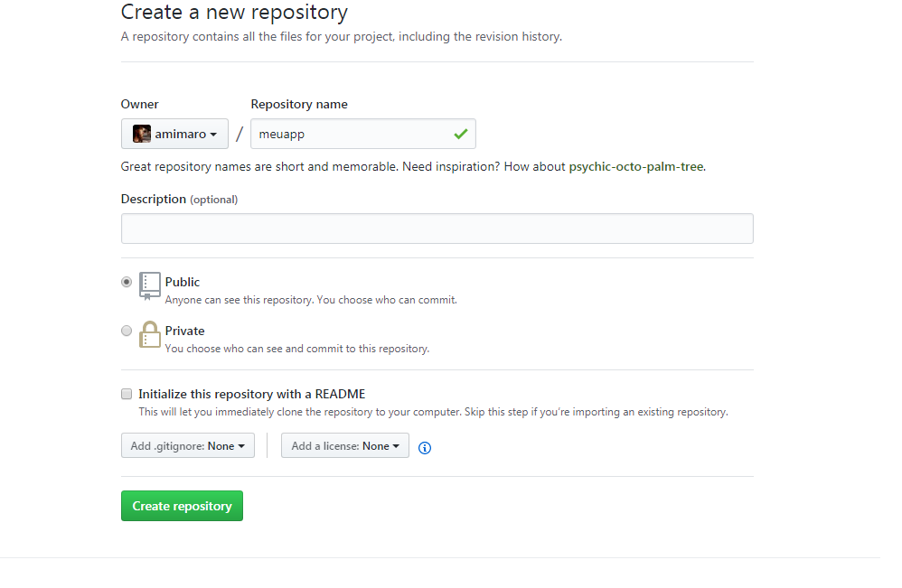The height and width of the screenshot is (588, 902).
Task: Click inside the Description input field
Action: (x=437, y=228)
